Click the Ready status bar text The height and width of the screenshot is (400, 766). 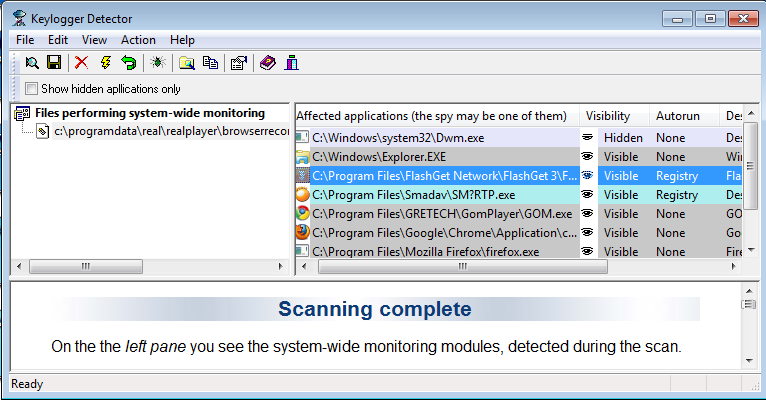click(27, 384)
